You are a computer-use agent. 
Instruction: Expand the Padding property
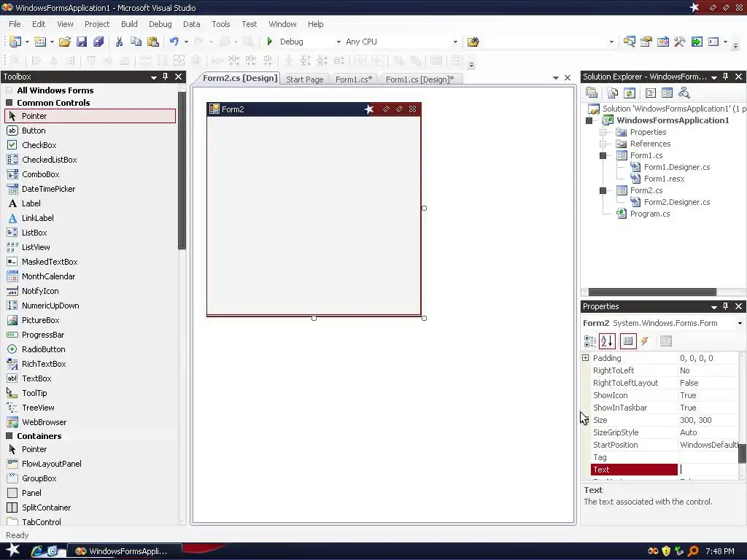click(x=586, y=357)
